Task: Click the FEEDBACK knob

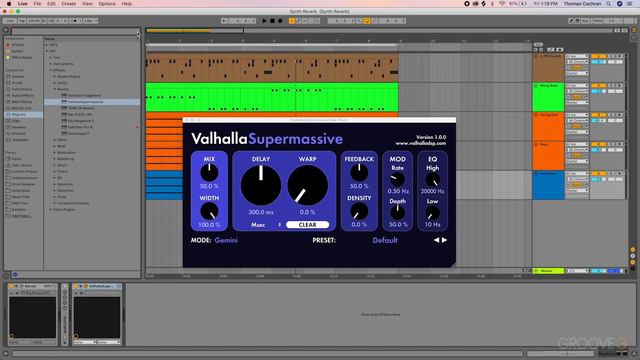Action: 359,173
